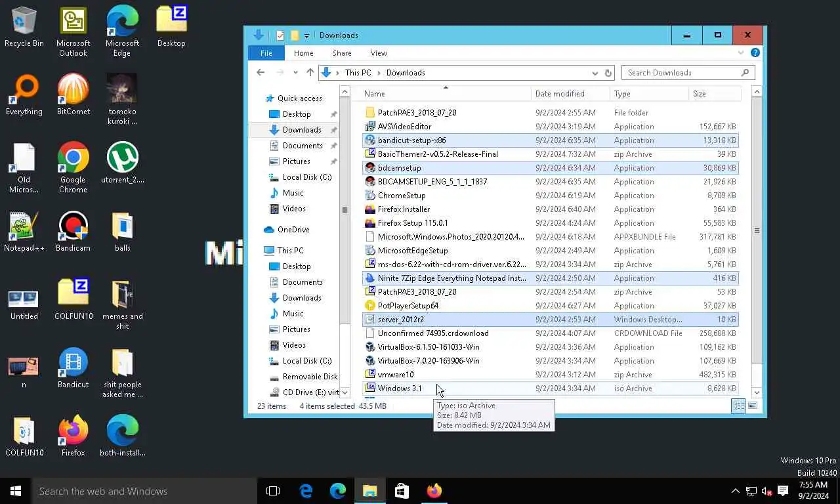Select the both-install Edge desktop icon
Image resolution: width=840 pixels, height=504 pixels.
[x=122, y=436]
